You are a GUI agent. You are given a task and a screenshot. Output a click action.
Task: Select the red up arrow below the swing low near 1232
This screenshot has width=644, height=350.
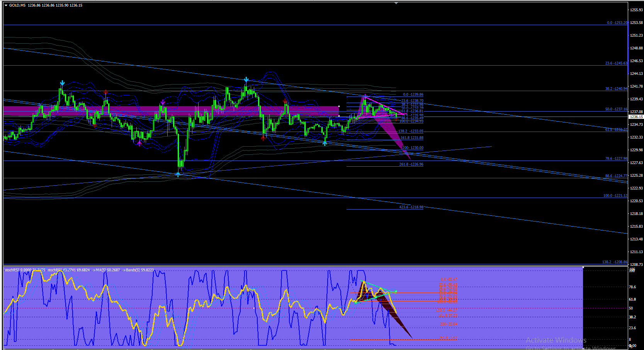coord(263,138)
